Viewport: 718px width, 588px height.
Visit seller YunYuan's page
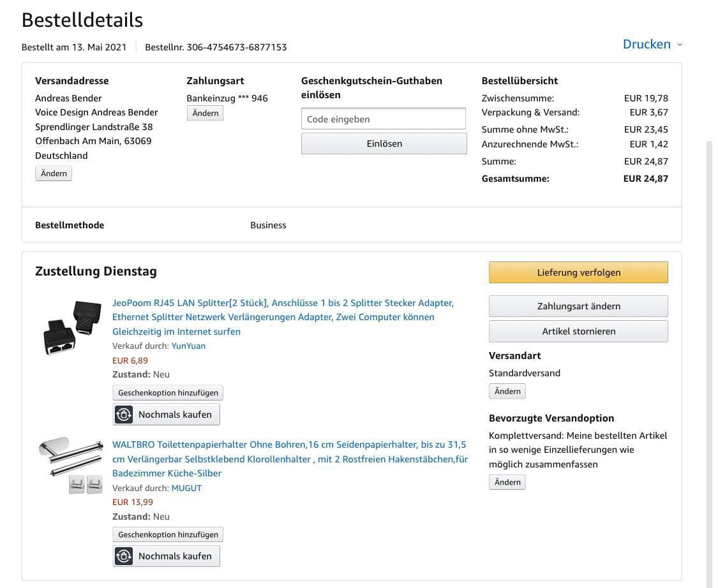point(188,346)
